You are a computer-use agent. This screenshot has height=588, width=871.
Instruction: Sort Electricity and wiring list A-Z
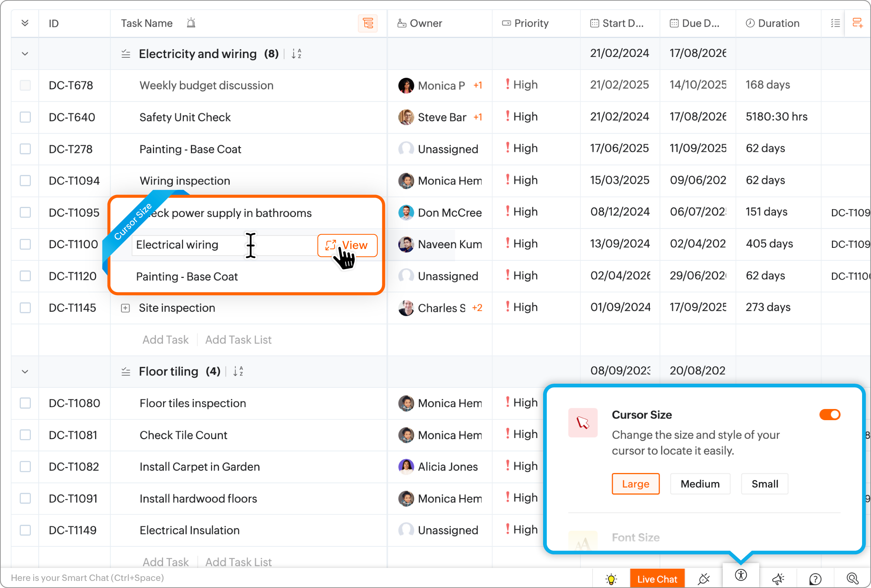coord(296,54)
